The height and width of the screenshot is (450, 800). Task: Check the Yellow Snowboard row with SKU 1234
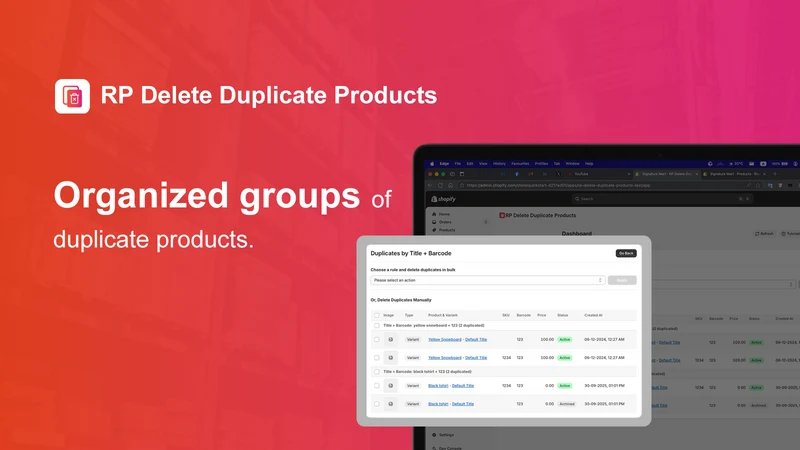click(x=377, y=358)
